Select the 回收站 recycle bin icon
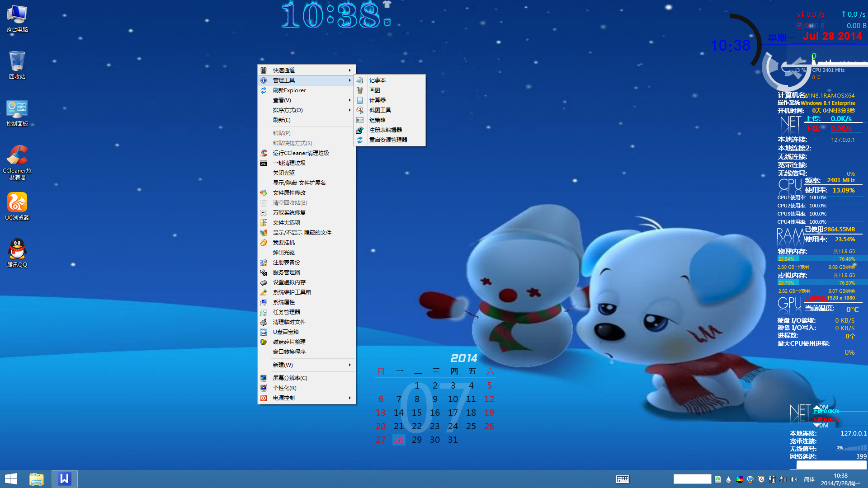This screenshot has width=868, height=488. (x=17, y=66)
